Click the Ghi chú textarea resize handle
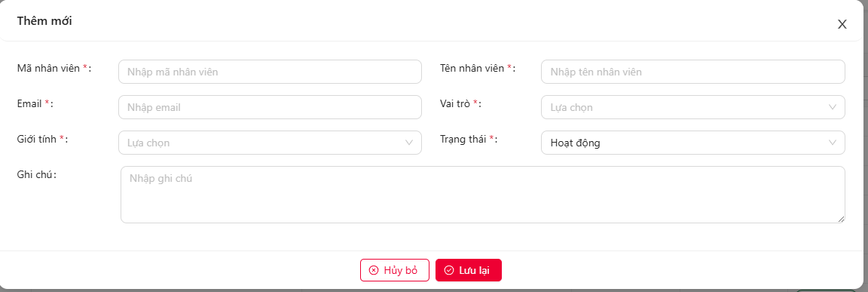 click(x=841, y=220)
